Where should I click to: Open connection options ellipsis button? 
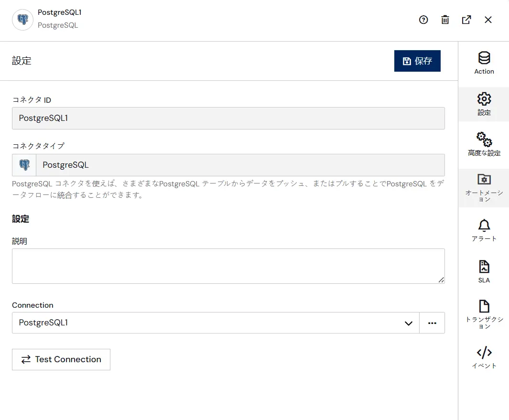[x=432, y=323]
